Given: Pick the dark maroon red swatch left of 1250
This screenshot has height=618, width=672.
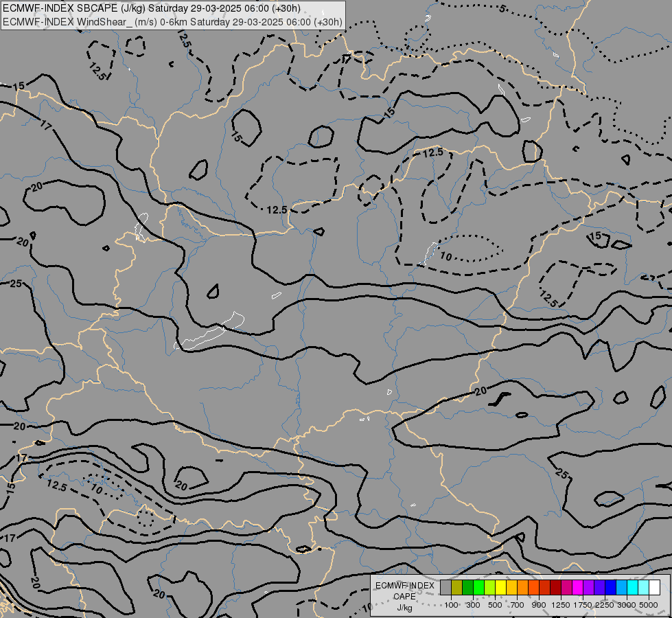Looking at the screenshot, I should pos(556,587).
